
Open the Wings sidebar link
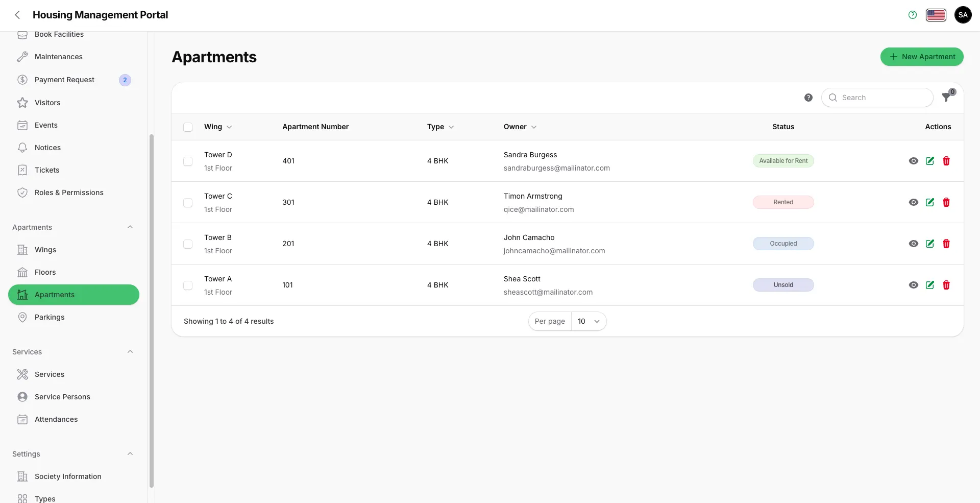click(x=45, y=250)
